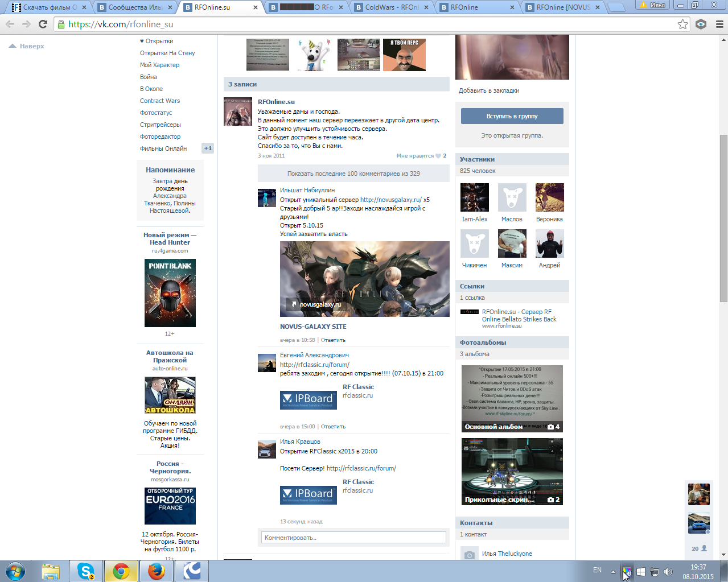Open the RFOnline.su post author avatar
The width and height of the screenshot is (728, 582).
(x=238, y=112)
